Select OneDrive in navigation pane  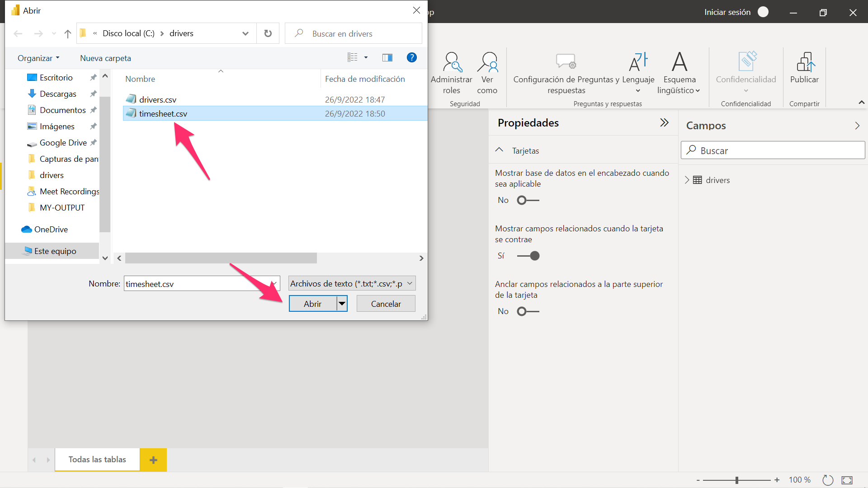point(51,229)
